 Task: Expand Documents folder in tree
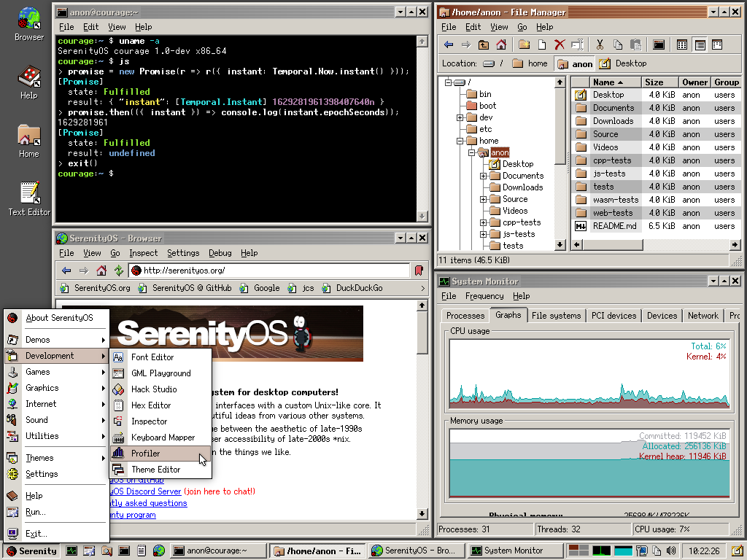(x=483, y=176)
